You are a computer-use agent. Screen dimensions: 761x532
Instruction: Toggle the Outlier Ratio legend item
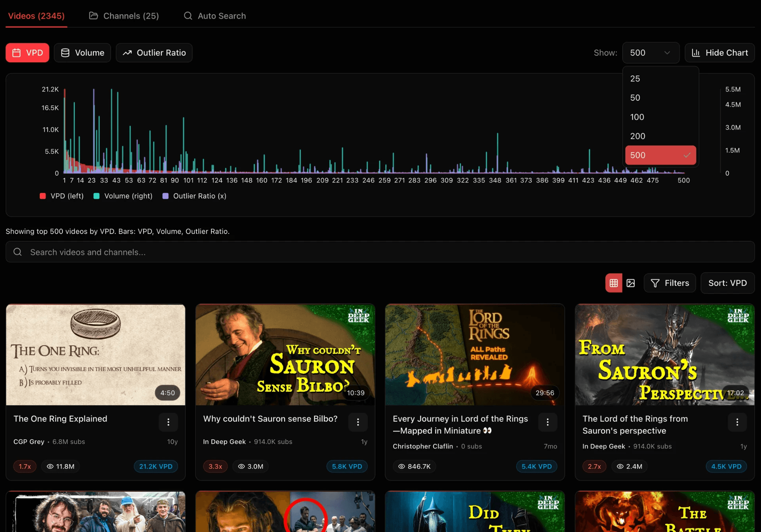tap(194, 196)
